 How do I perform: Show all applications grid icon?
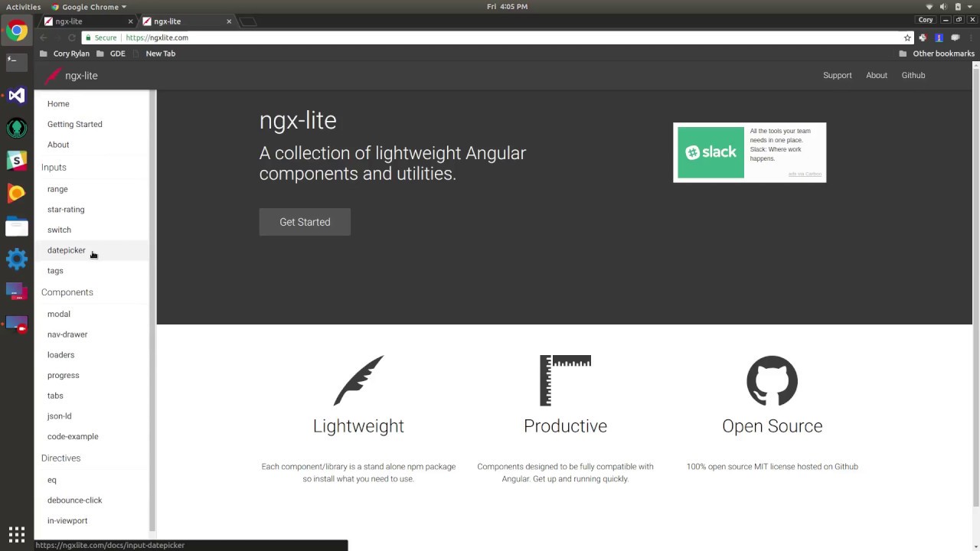tap(17, 534)
